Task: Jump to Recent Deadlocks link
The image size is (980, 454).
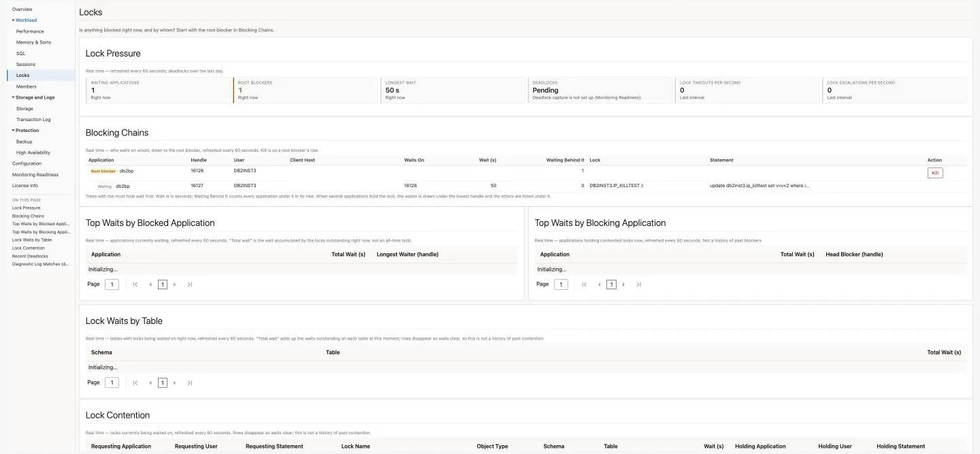Action: point(30,256)
